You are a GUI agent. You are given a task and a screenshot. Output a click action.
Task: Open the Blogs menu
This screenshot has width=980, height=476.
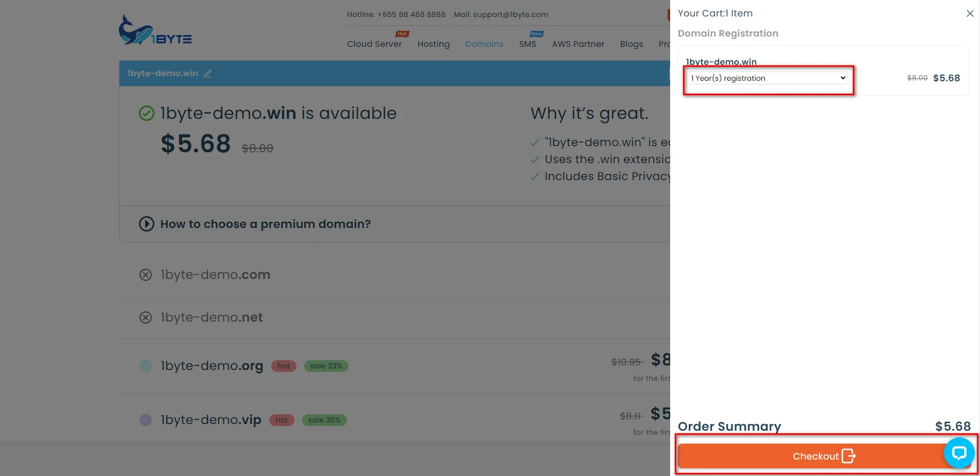coord(632,44)
